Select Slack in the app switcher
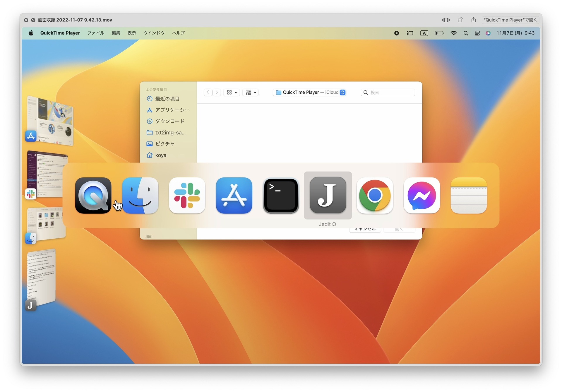The width and height of the screenshot is (562, 392). tap(187, 196)
